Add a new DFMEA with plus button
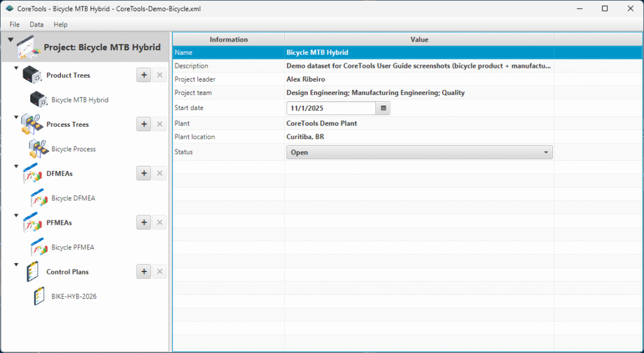Image resolution: width=644 pixels, height=353 pixels. [143, 173]
